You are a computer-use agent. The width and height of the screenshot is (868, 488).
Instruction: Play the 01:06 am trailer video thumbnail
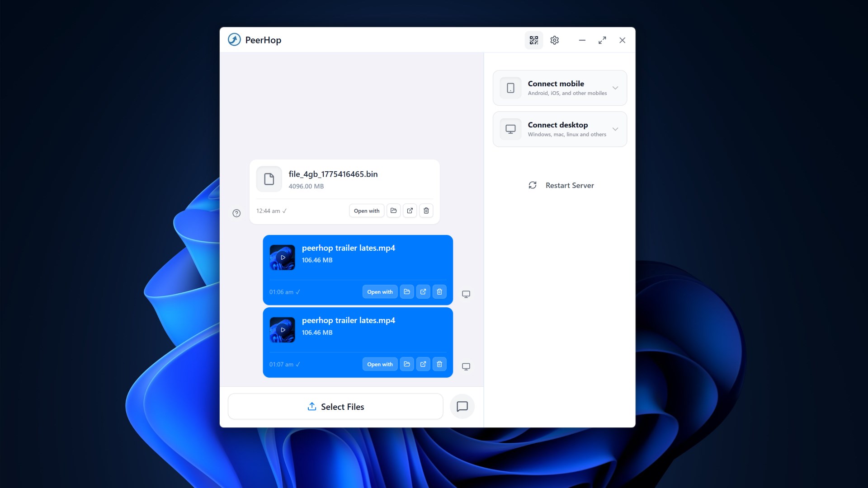pyautogui.click(x=283, y=258)
